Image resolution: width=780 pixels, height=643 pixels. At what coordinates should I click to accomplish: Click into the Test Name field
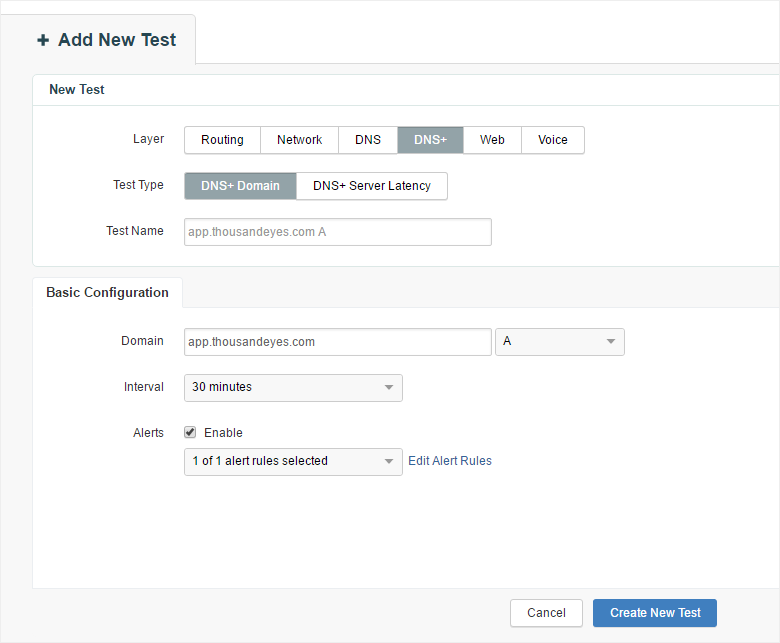tap(337, 232)
